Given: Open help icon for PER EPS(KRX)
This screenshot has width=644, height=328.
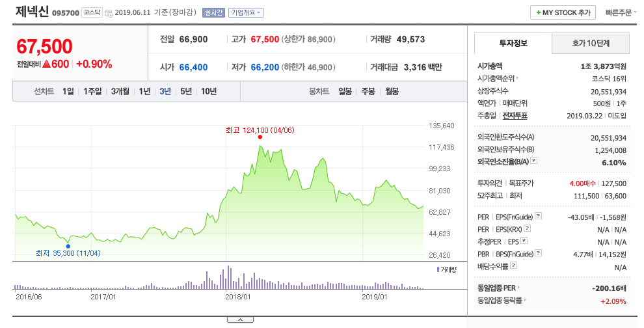Looking at the screenshot, I should 528,228.
